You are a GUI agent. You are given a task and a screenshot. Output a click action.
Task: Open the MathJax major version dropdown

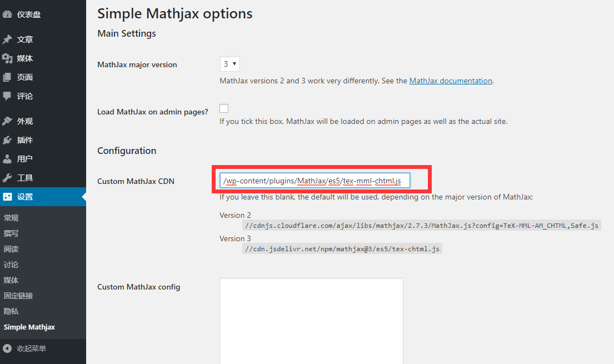click(x=229, y=64)
